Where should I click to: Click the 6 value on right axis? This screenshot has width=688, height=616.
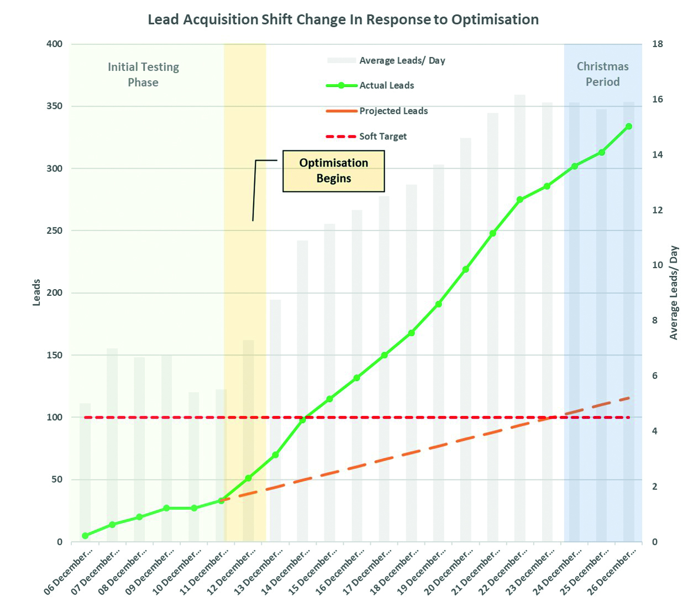point(655,375)
